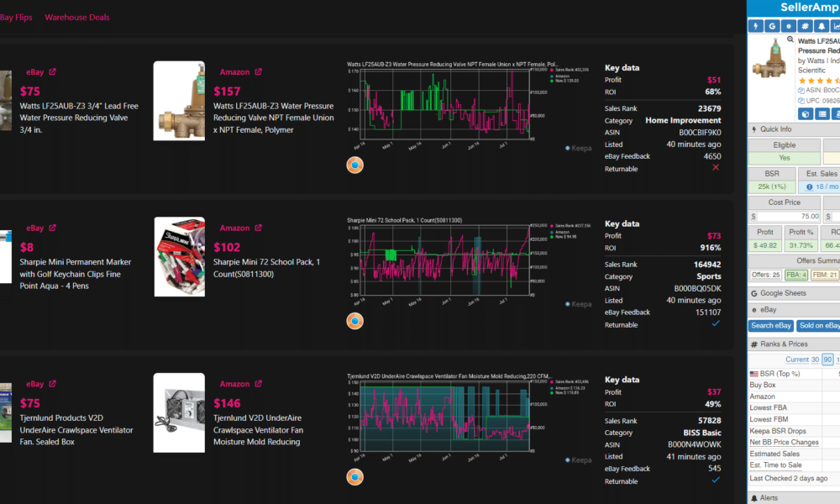The height and width of the screenshot is (504, 840).
Task: Expand the Alerts section
Action: tap(794, 497)
